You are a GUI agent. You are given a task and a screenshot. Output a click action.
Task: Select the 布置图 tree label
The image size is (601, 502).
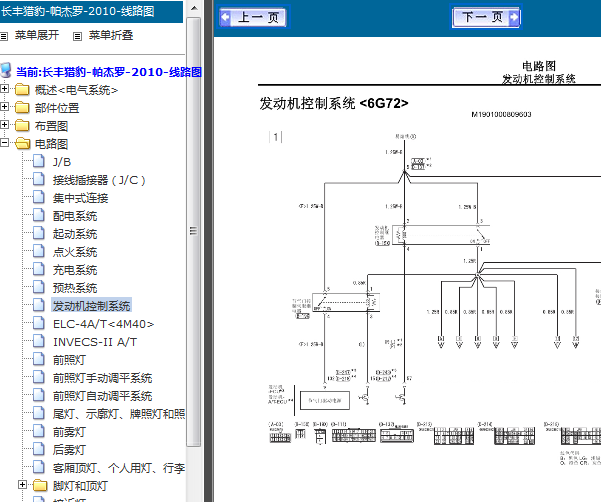51,126
